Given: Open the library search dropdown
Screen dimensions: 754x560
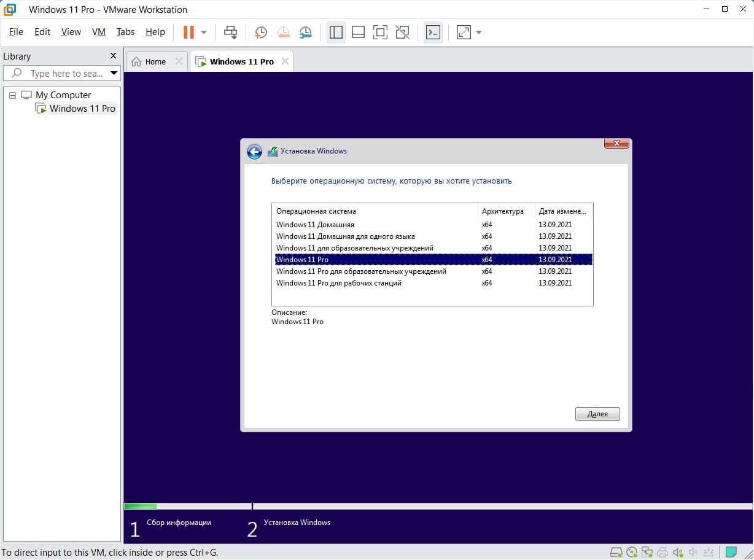Looking at the screenshot, I should click(x=114, y=73).
